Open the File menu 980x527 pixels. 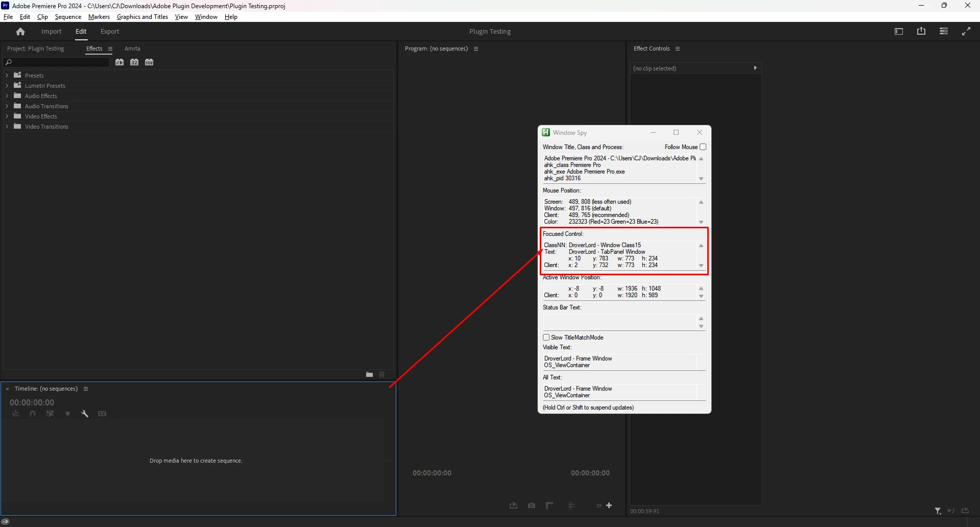(8, 17)
